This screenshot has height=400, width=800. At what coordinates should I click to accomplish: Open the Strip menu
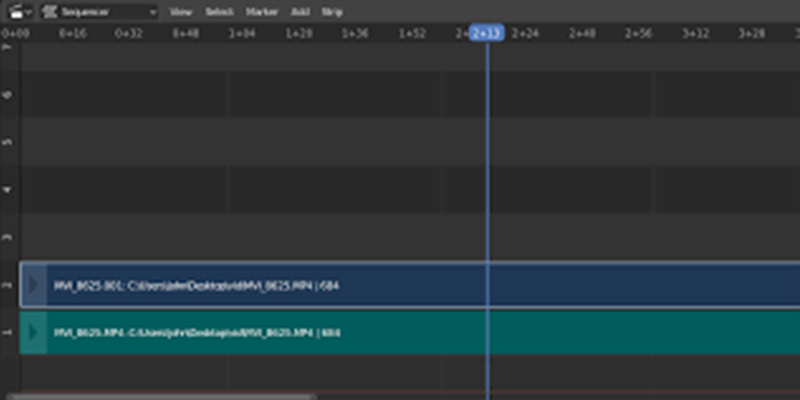332,12
